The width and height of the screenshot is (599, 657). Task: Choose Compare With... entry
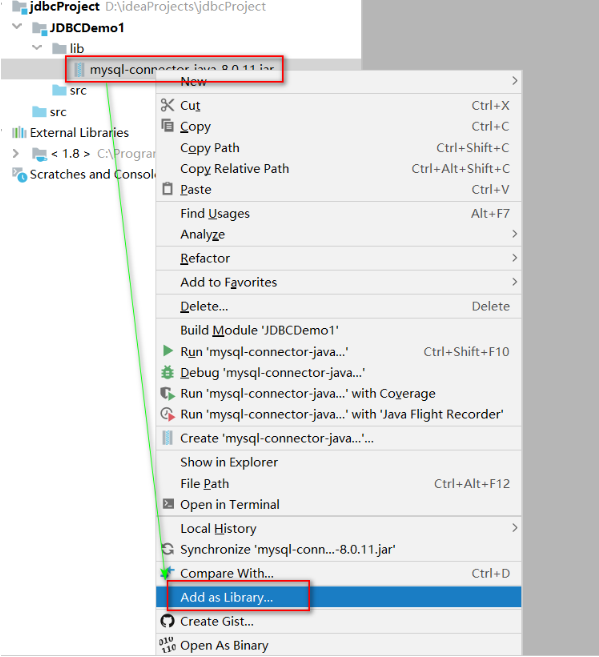tap(338, 573)
